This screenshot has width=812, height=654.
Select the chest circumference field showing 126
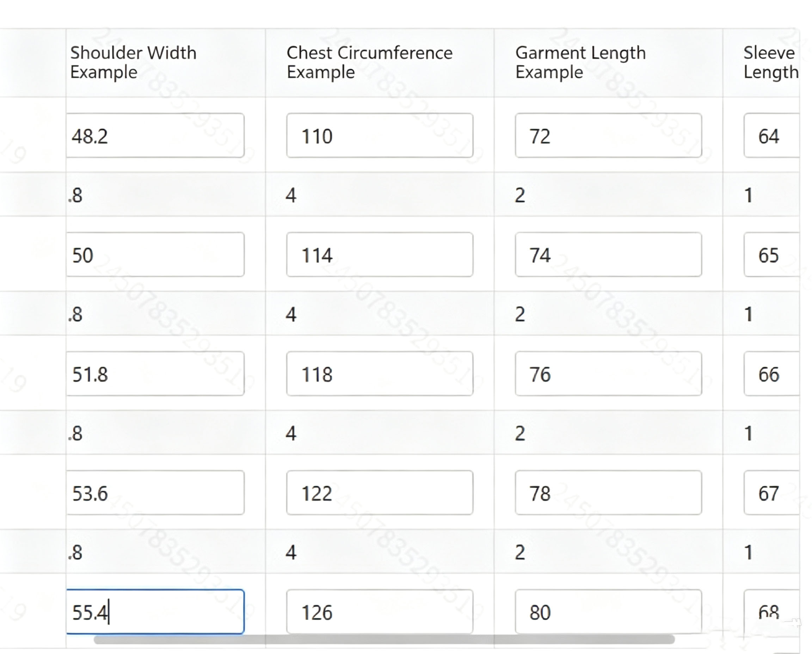click(x=380, y=612)
